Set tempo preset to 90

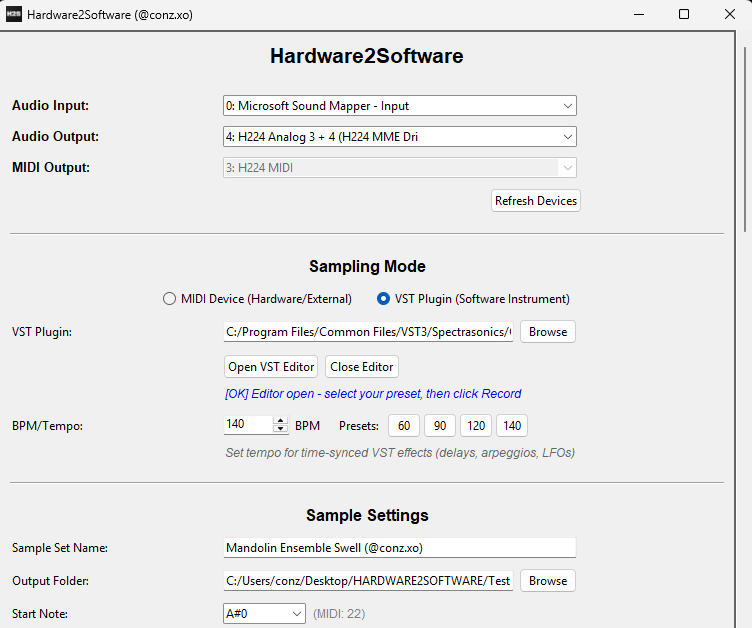440,426
